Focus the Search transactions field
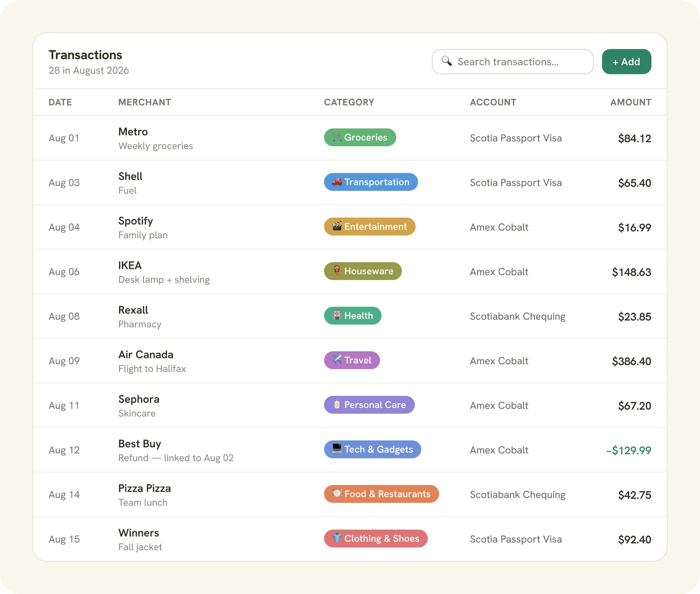700x594 pixels. [513, 62]
